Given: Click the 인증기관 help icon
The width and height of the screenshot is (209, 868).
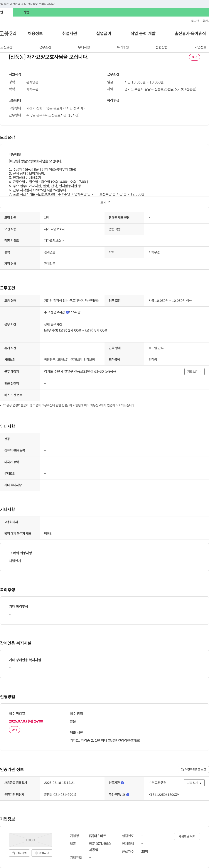Looking at the screenshot, I should pyautogui.click(x=123, y=783).
